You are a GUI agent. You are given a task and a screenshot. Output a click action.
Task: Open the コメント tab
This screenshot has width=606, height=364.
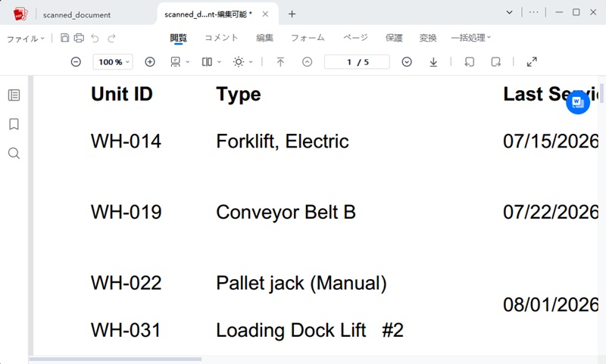[x=221, y=38]
